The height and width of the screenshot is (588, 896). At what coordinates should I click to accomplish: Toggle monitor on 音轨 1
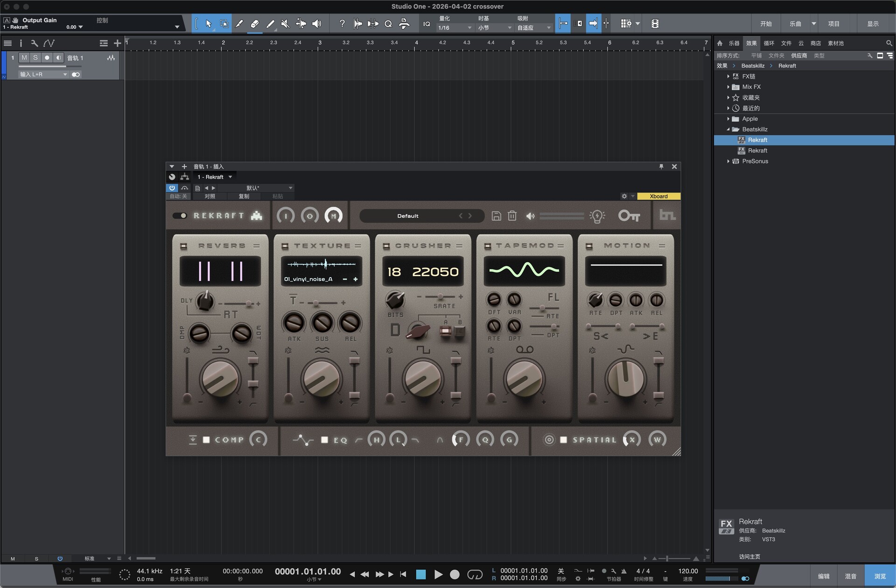pos(58,57)
